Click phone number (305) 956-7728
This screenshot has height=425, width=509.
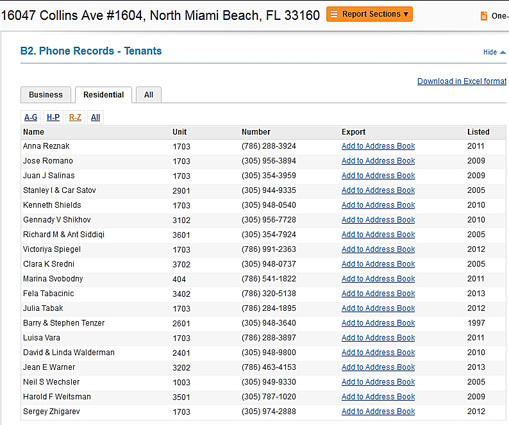[269, 220]
